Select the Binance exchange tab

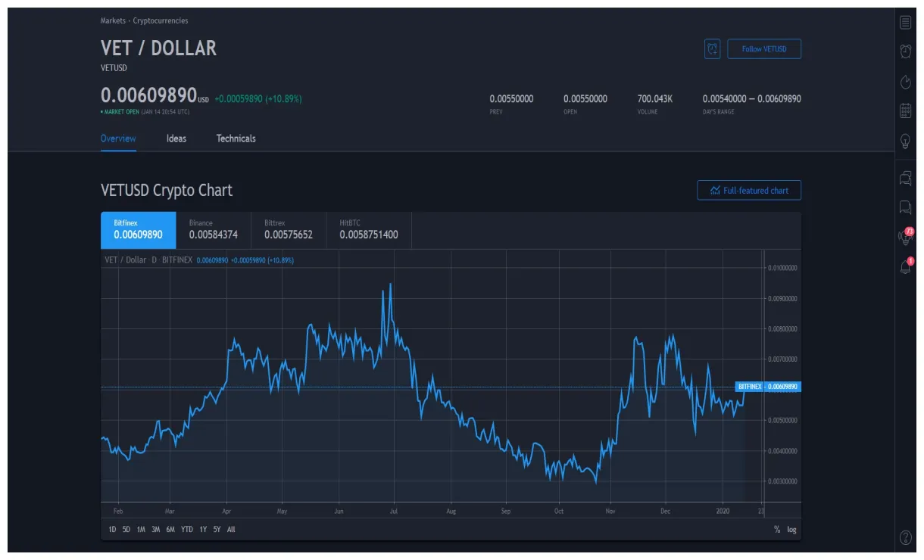pos(214,229)
